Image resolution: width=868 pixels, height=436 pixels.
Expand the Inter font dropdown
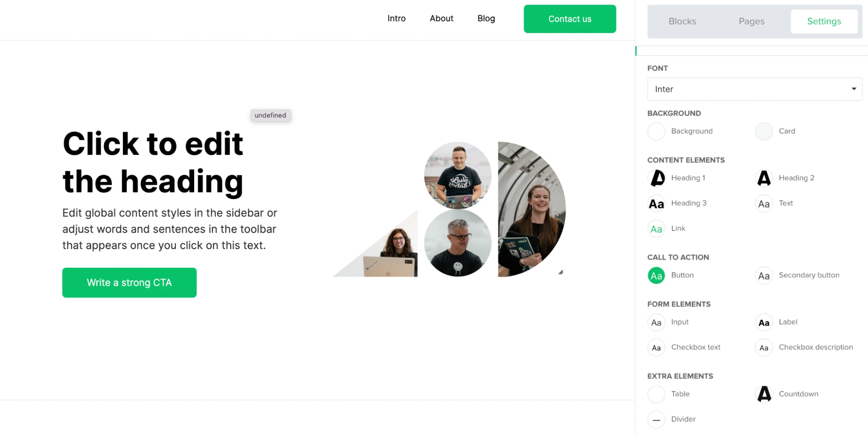754,89
